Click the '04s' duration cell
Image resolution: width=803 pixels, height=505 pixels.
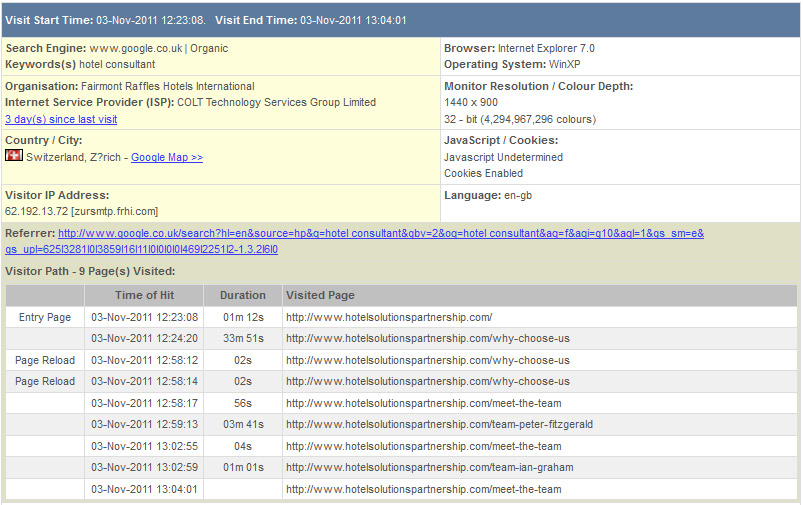(x=243, y=447)
